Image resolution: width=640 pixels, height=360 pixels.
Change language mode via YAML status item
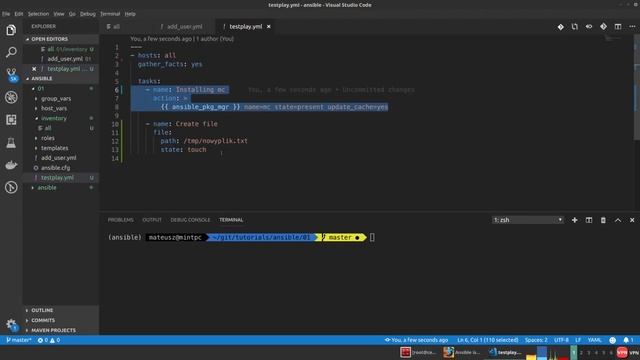(594, 340)
